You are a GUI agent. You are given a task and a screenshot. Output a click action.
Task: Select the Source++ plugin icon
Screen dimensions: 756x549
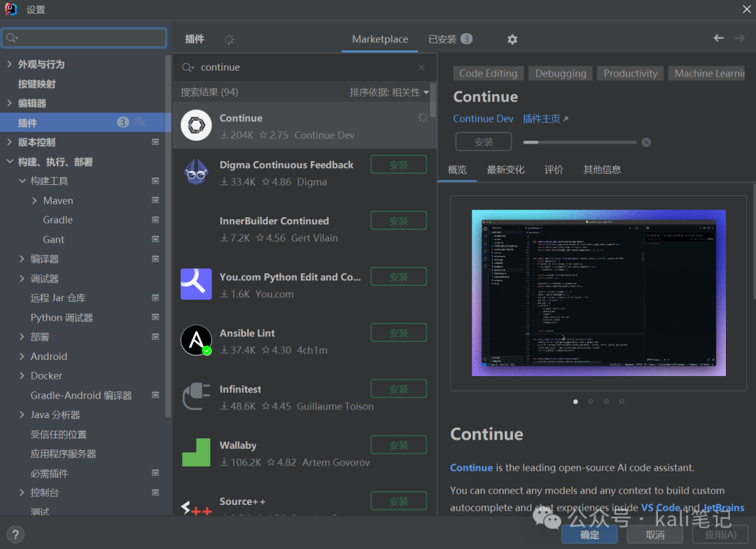pyautogui.click(x=196, y=508)
